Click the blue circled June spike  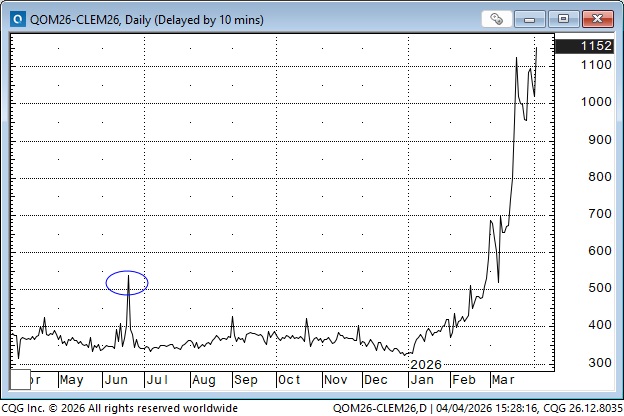click(x=127, y=283)
